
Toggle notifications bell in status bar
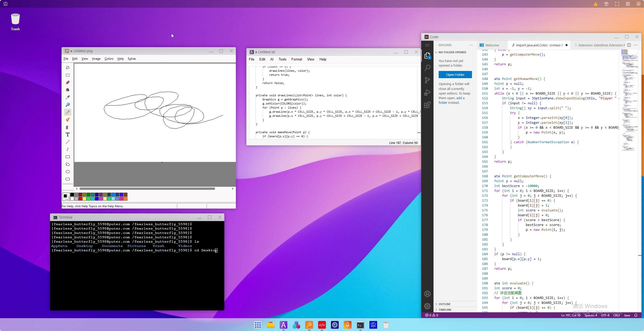tap(636, 315)
